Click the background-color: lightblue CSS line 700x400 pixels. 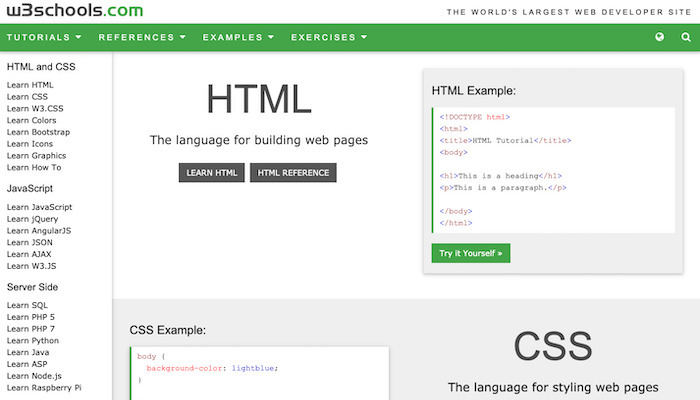(x=212, y=368)
